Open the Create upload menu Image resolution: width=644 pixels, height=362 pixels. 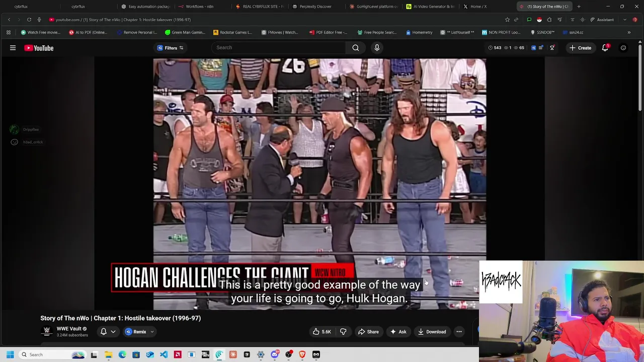pyautogui.click(x=580, y=48)
